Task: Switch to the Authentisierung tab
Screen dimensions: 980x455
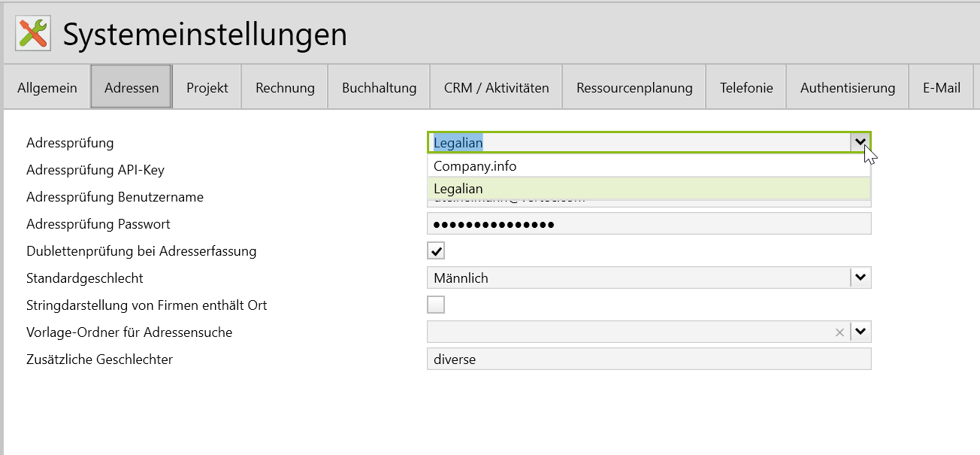Action: [848, 88]
